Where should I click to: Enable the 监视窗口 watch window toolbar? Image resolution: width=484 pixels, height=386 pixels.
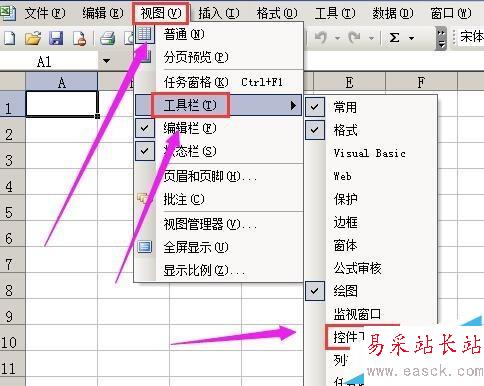pos(371,314)
